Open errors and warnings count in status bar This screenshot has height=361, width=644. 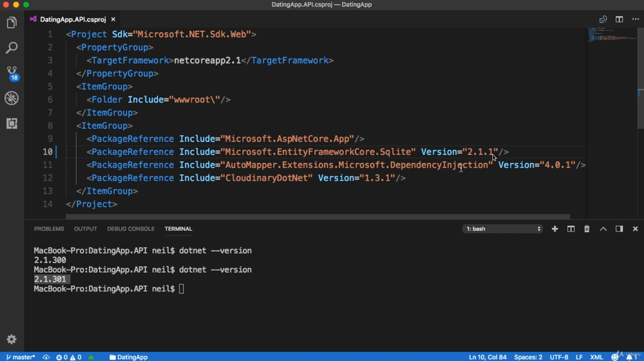click(x=69, y=357)
